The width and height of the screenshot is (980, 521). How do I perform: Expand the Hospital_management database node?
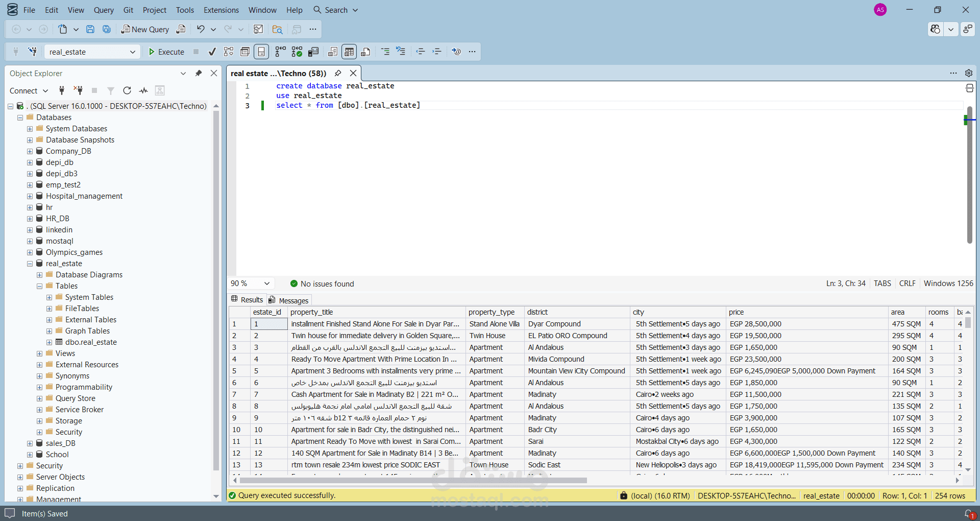coord(30,196)
